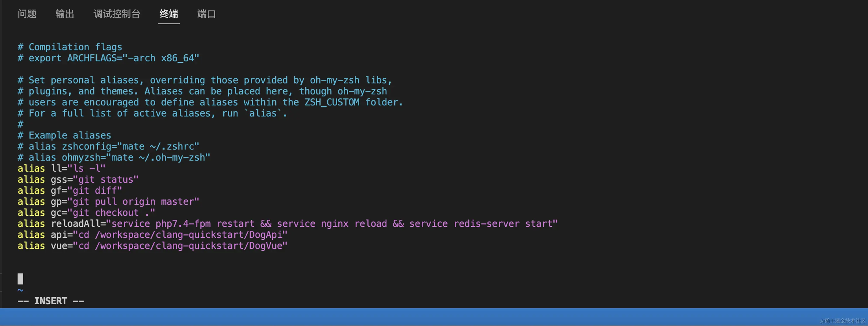Switch to the 问题 tab
This screenshot has width=868, height=326.
pos(27,14)
